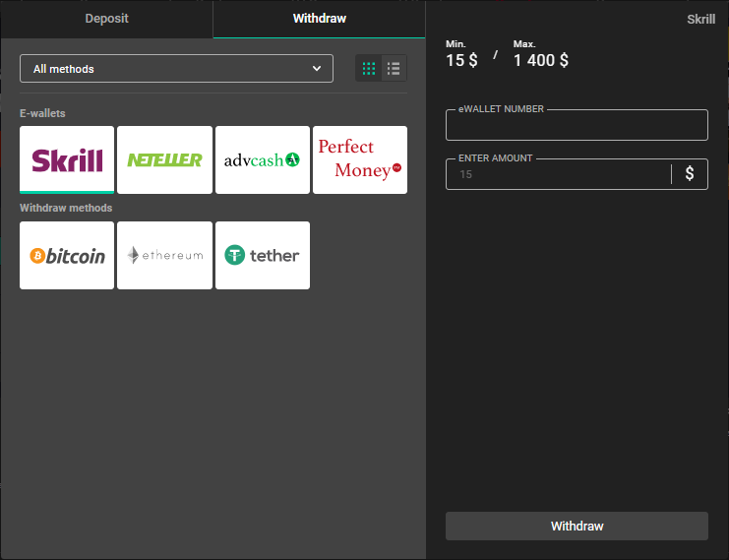Click the Min. 15 $ value
Screen dimensions: 729x560
coord(461,60)
